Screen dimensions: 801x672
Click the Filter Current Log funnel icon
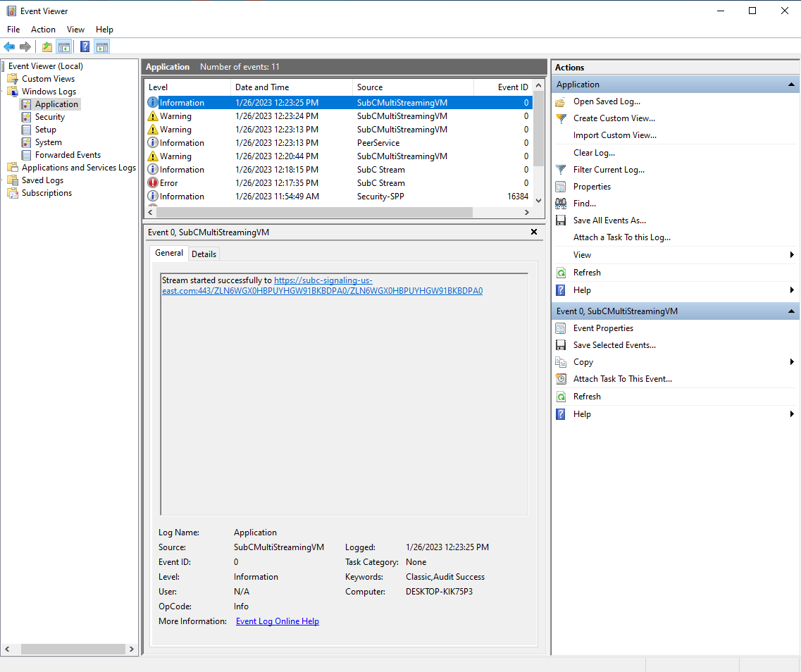point(561,170)
